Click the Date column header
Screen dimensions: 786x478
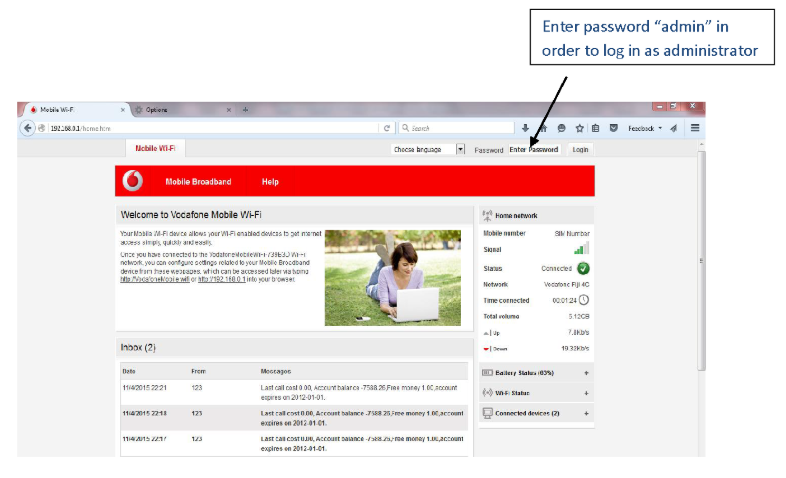pyautogui.click(x=129, y=371)
